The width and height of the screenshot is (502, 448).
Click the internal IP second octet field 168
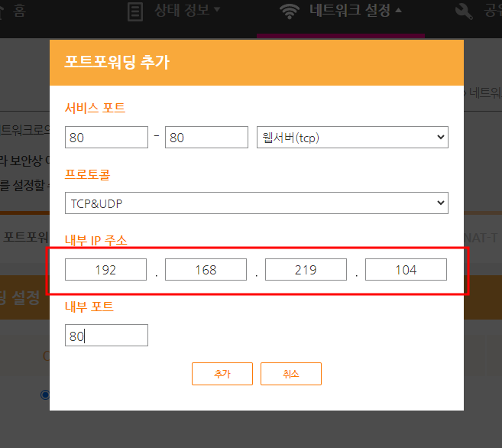pos(206,270)
